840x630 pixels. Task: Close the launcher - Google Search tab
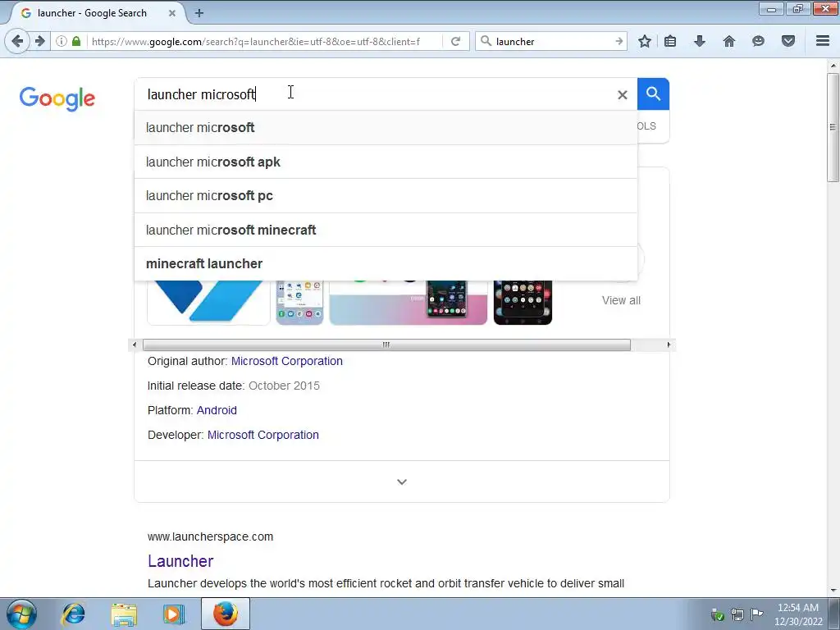pyautogui.click(x=172, y=13)
